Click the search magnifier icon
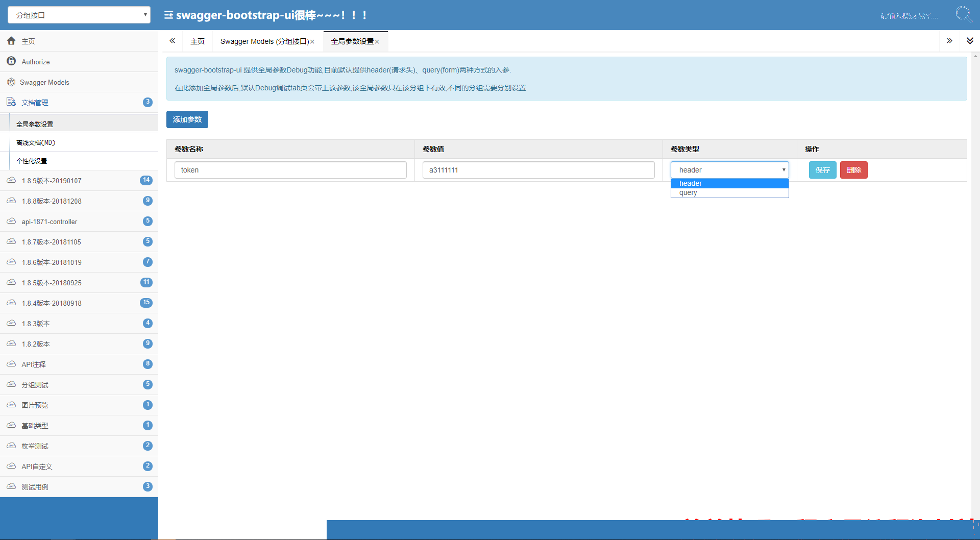The image size is (980, 540). coord(964,14)
